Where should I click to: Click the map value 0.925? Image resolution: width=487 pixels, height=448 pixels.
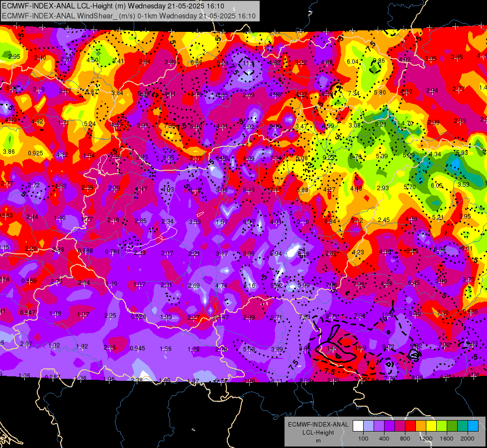pos(35,153)
